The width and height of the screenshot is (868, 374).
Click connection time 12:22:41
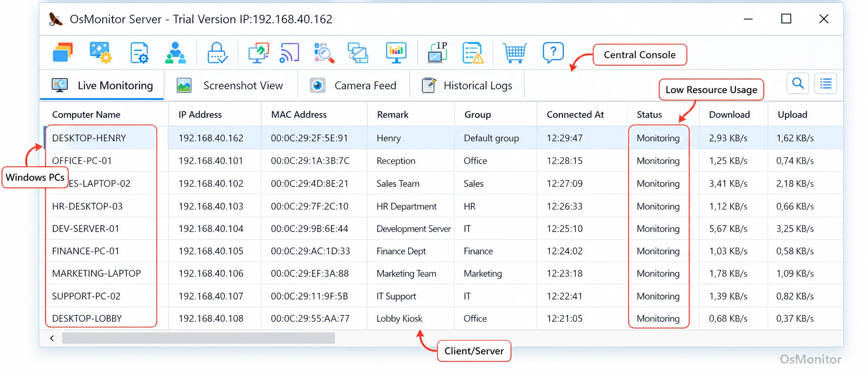coord(564,296)
